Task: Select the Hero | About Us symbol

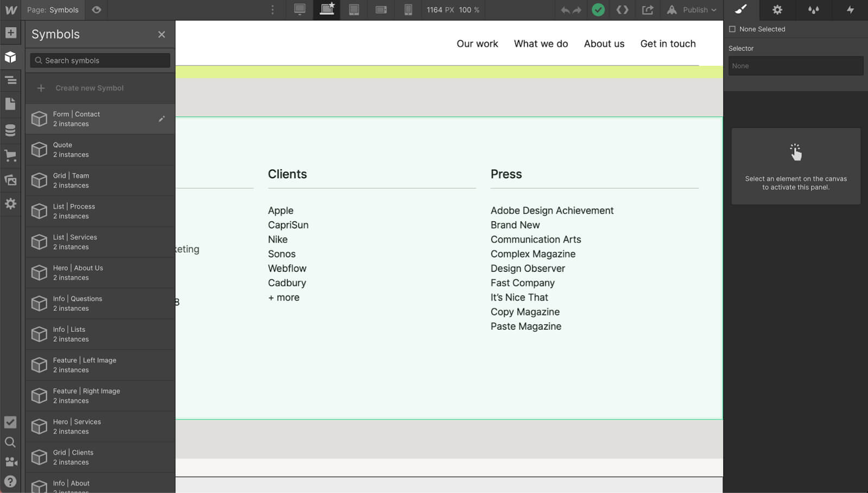Action: pyautogui.click(x=100, y=273)
